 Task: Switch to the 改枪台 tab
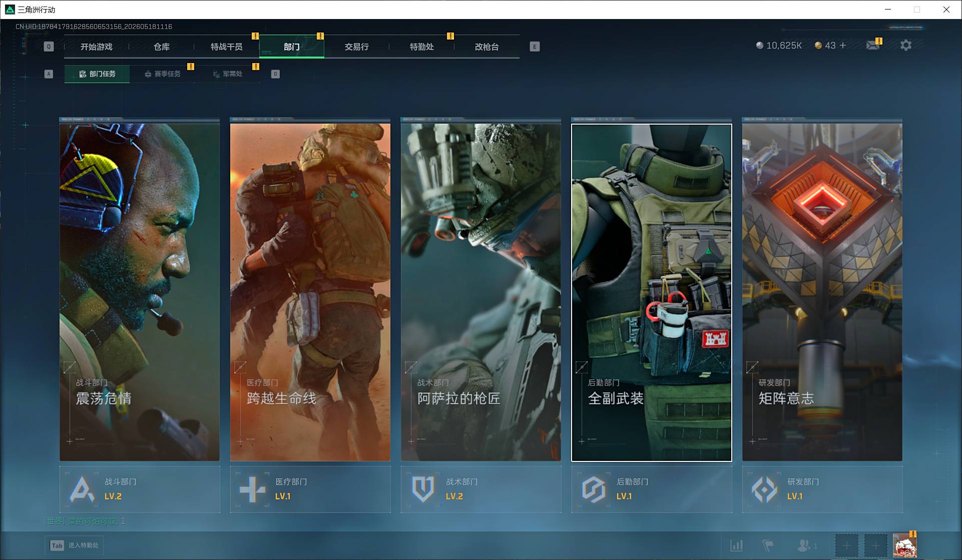487,47
